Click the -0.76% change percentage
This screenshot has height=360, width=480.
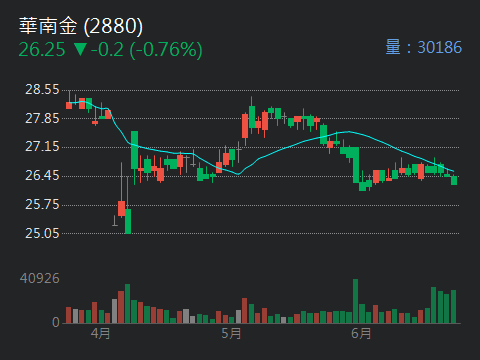[166, 50]
